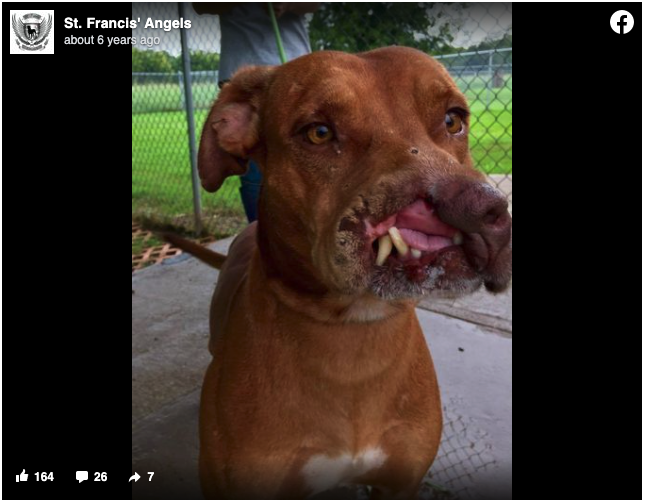Open the St. Francis' Angels profile picture
This screenshot has width=646, height=504.
tap(32, 32)
